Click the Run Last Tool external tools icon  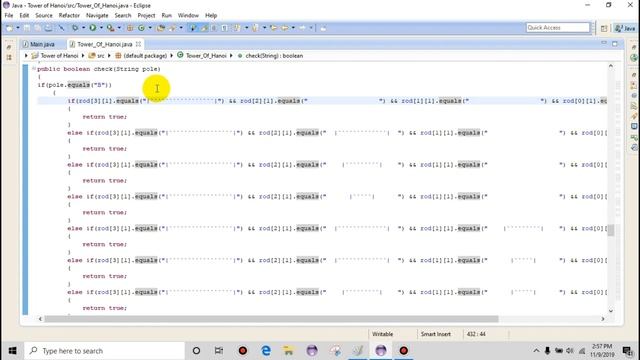110,28
